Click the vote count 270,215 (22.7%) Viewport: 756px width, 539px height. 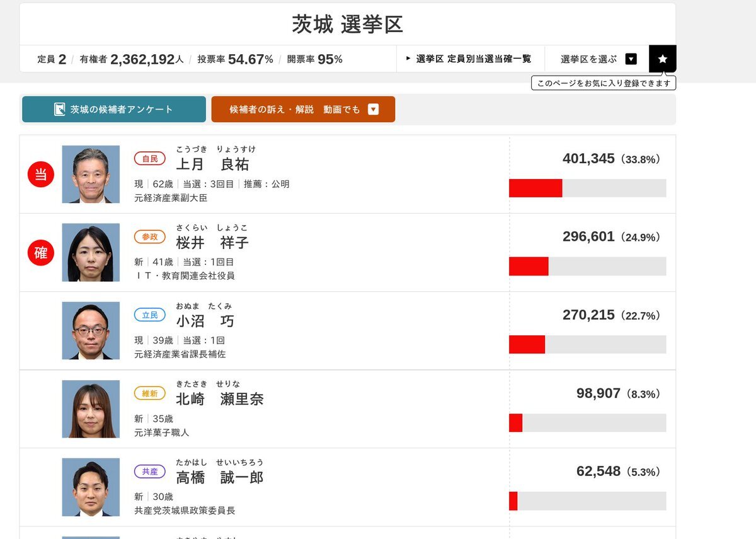click(x=612, y=315)
